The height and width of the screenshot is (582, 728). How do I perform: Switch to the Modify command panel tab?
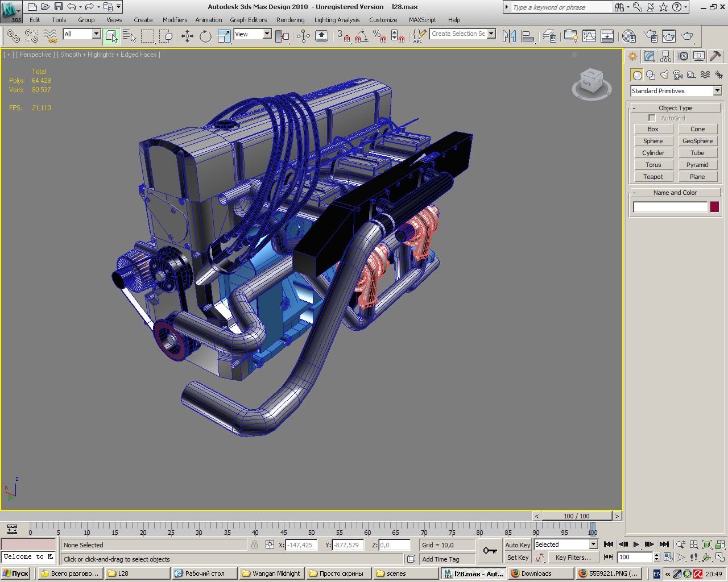pyautogui.click(x=650, y=56)
